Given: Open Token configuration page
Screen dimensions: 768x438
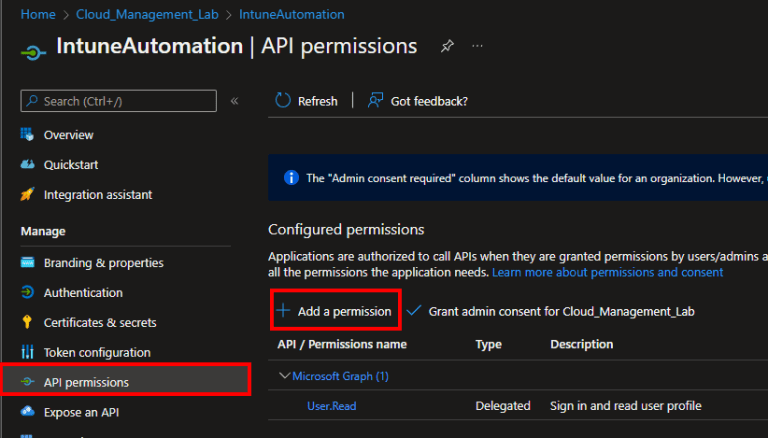Looking at the screenshot, I should coord(97,353).
